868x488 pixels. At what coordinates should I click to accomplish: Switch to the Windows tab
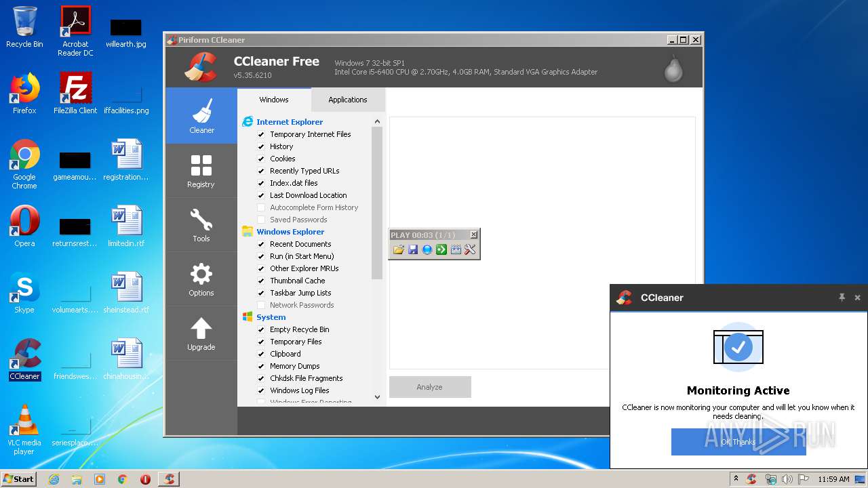coord(274,100)
